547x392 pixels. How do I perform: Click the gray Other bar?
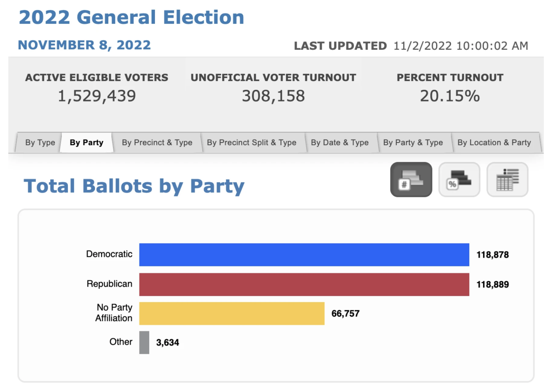point(144,343)
